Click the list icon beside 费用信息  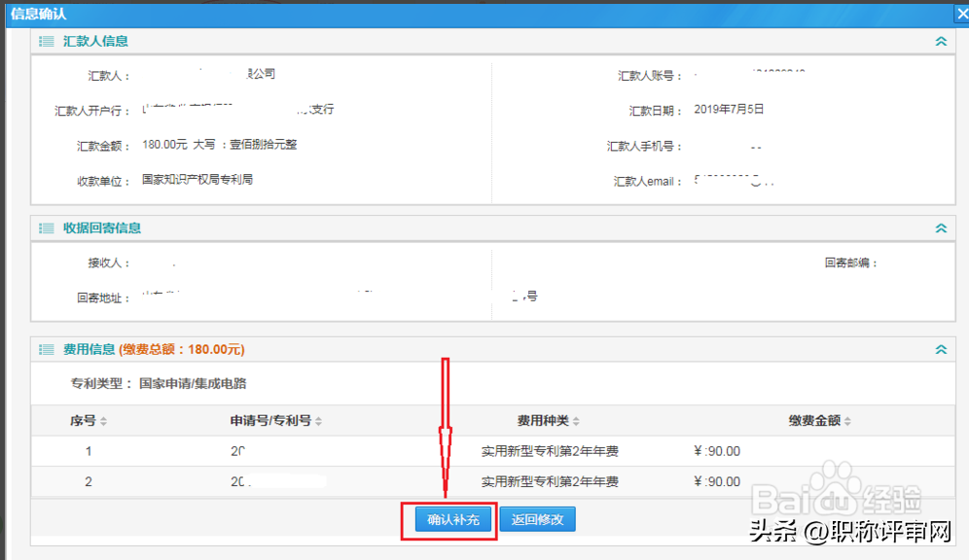tap(46, 349)
